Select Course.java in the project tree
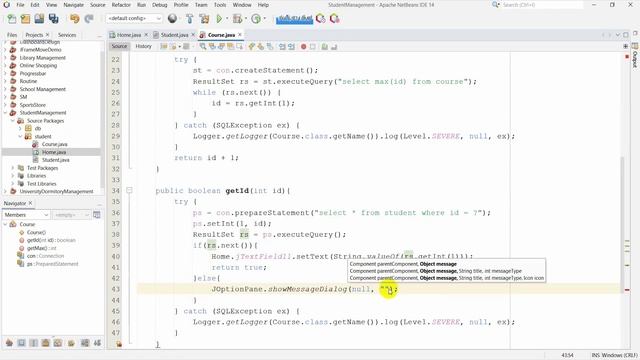The width and height of the screenshot is (640, 360). (54, 144)
